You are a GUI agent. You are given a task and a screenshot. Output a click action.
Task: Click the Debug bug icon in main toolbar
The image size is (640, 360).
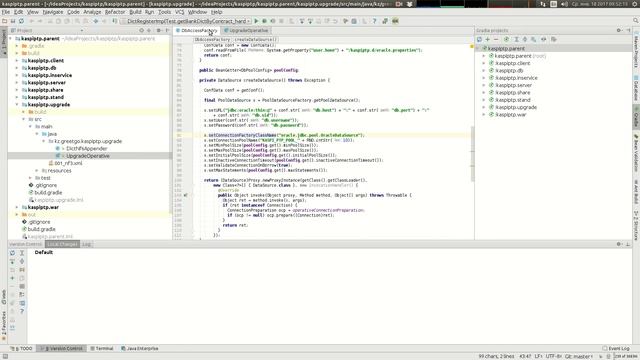(264, 21)
